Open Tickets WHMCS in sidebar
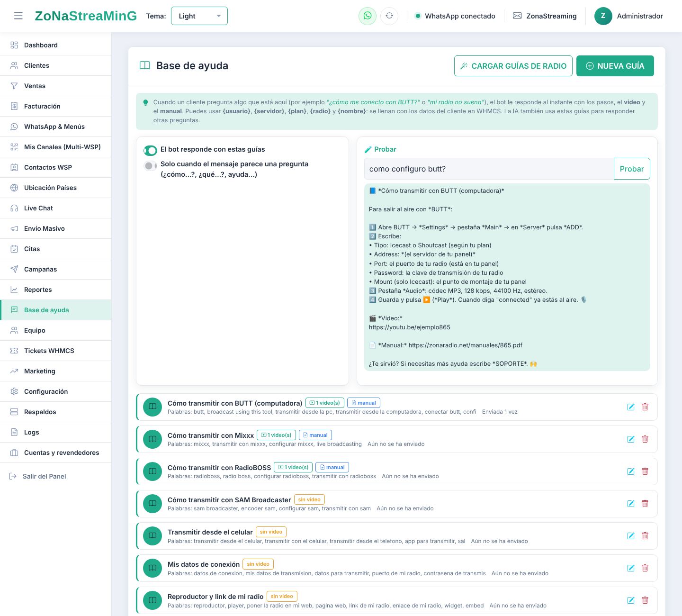Viewport: 682px width, 616px height. pyautogui.click(x=56, y=351)
